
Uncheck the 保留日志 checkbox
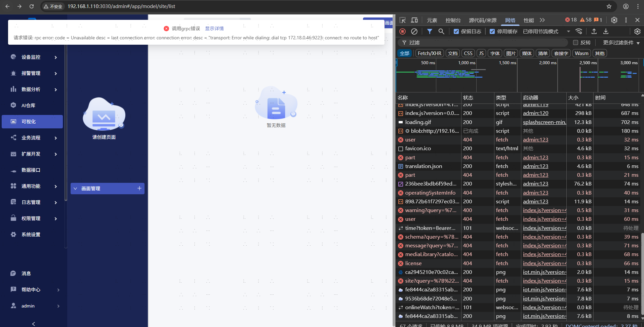point(456,32)
